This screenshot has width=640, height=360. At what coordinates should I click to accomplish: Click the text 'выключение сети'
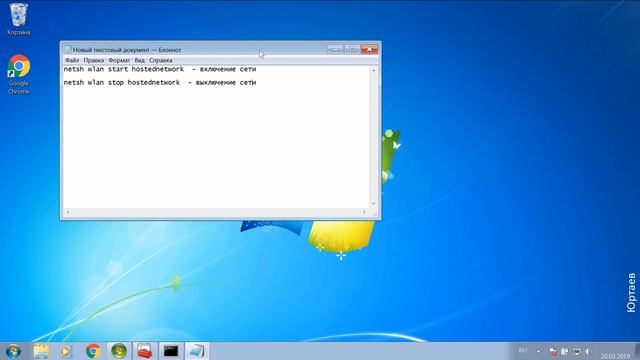(226, 82)
